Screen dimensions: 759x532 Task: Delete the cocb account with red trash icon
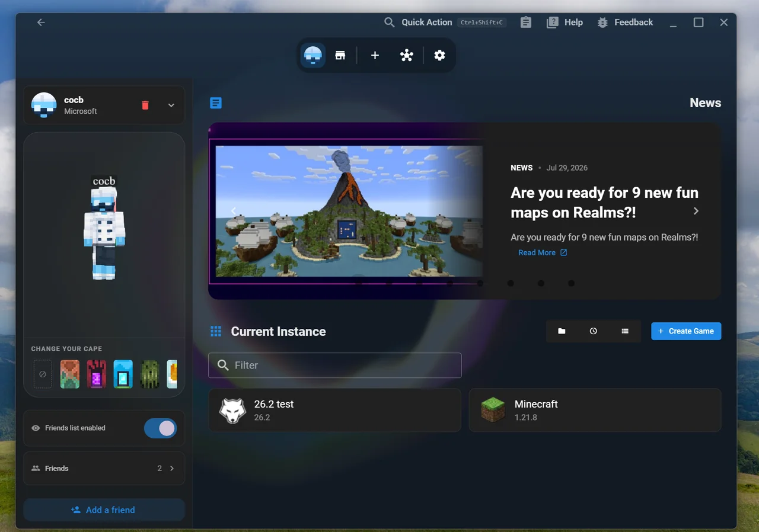pyautogui.click(x=145, y=105)
